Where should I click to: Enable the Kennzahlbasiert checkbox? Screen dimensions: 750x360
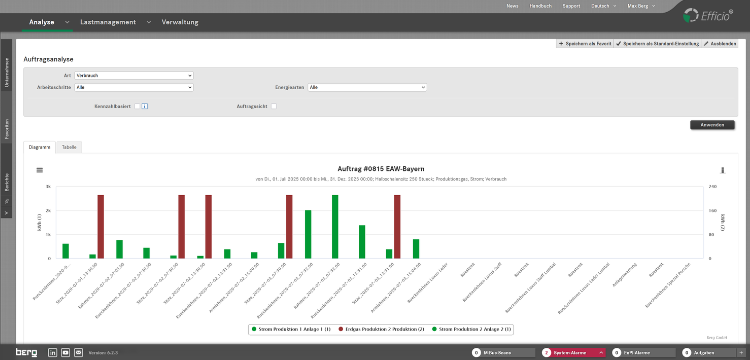pos(137,106)
